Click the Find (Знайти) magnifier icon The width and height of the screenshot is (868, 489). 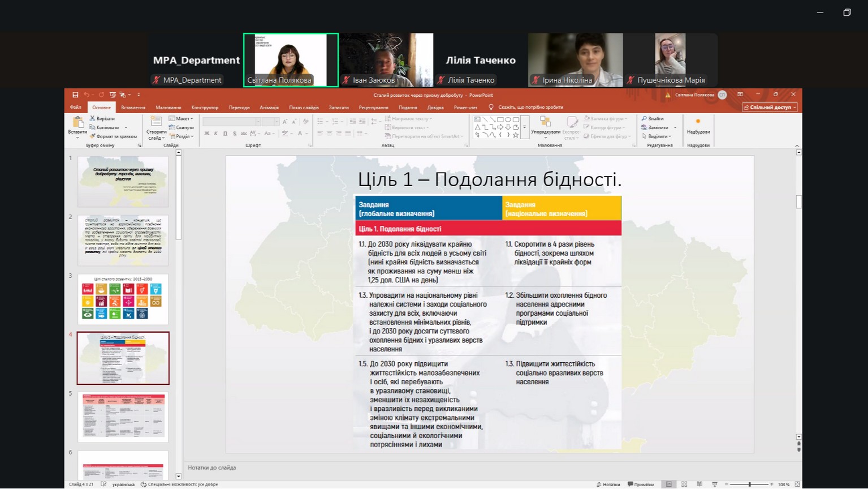(644, 119)
